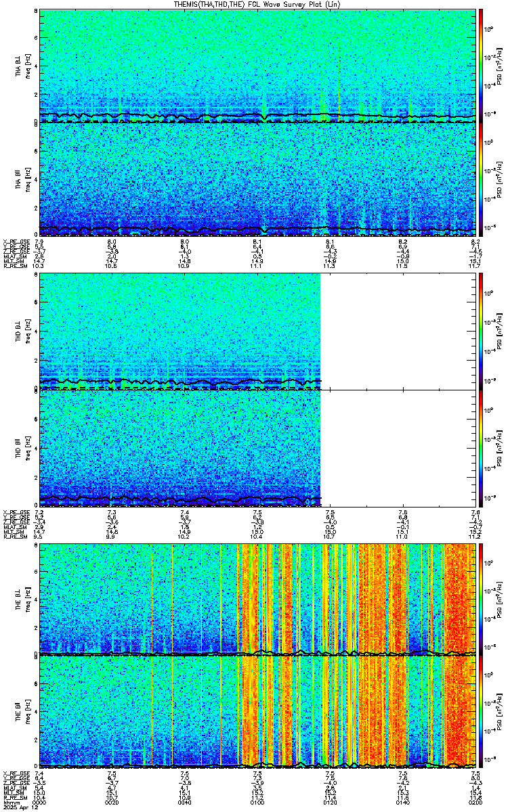
Task: Click the THE B-perpendicular freq [Hz] axis label
Action: click(x=28, y=599)
